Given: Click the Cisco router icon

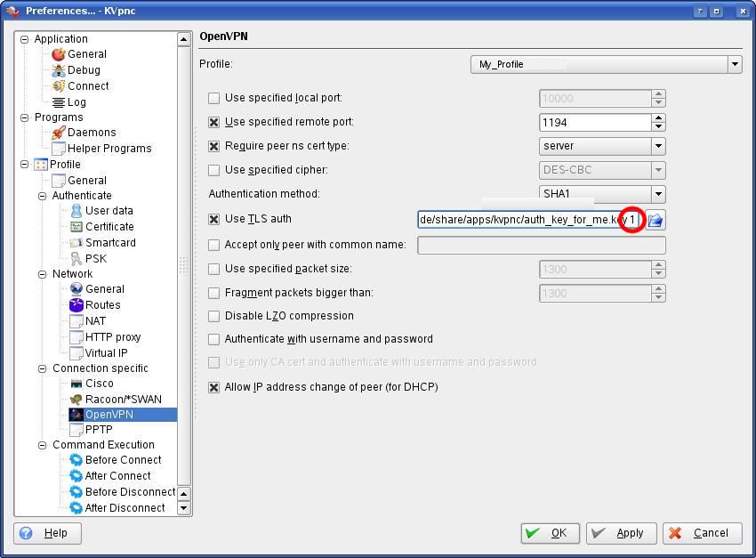Looking at the screenshot, I should coord(76,384).
